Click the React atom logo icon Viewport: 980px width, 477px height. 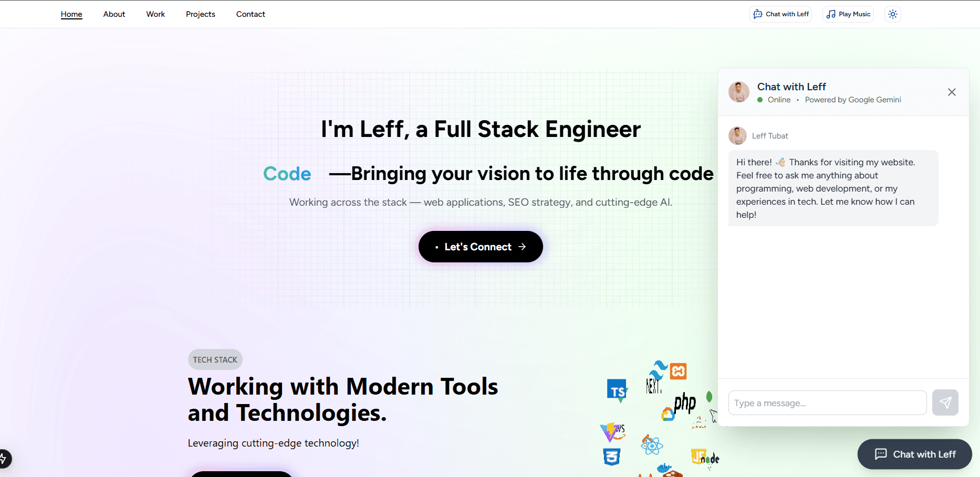652,446
